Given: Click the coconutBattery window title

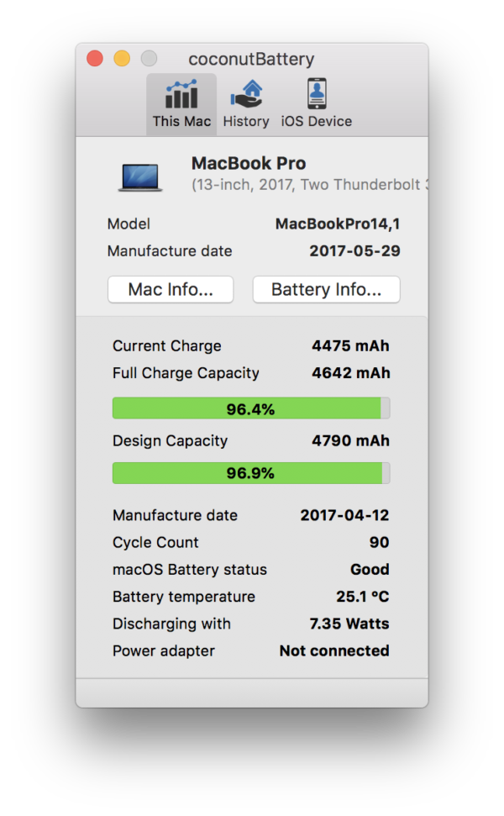Looking at the screenshot, I should point(251,59).
